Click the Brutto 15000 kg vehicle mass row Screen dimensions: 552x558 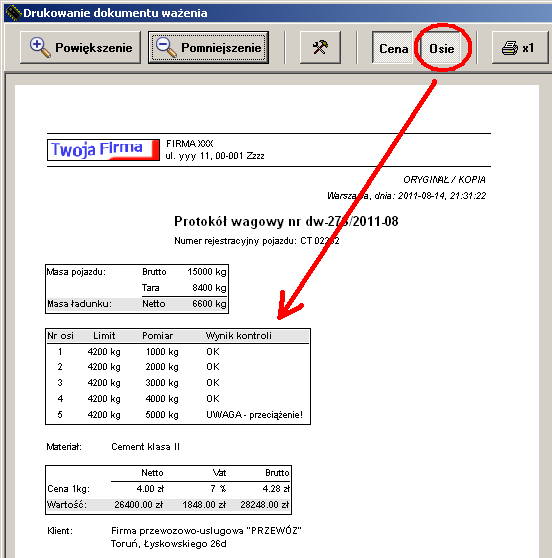tap(137, 272)
